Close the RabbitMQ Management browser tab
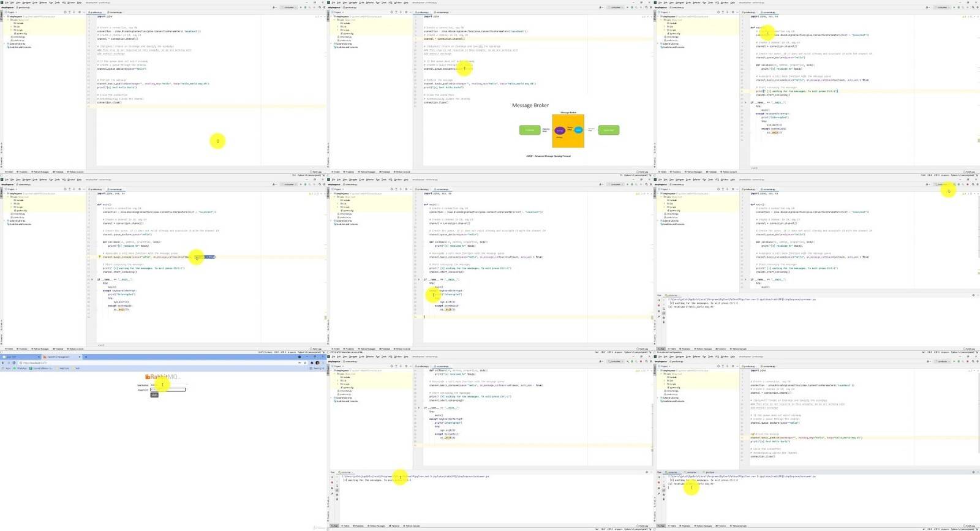Screen dimensions: 980x531 pos(79,356)
